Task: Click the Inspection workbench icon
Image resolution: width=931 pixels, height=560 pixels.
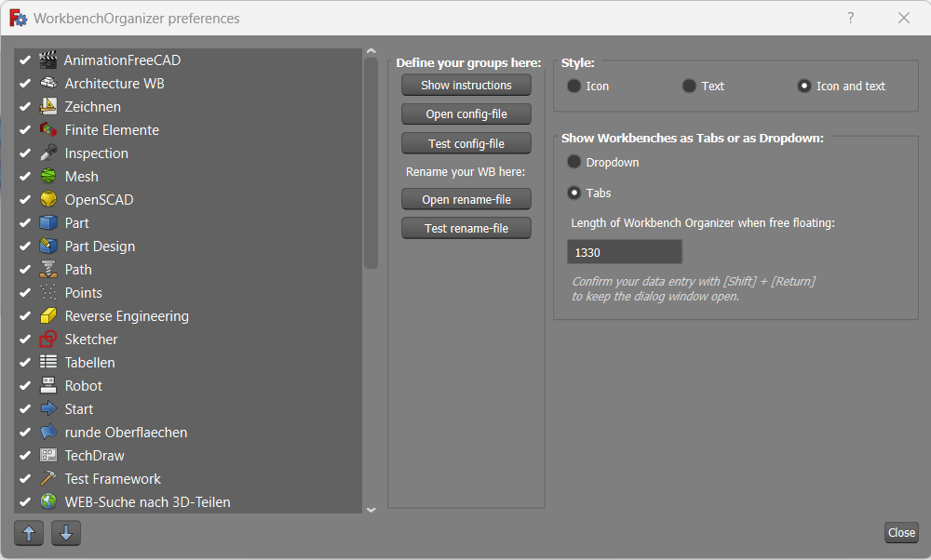Action: point(48,153)
